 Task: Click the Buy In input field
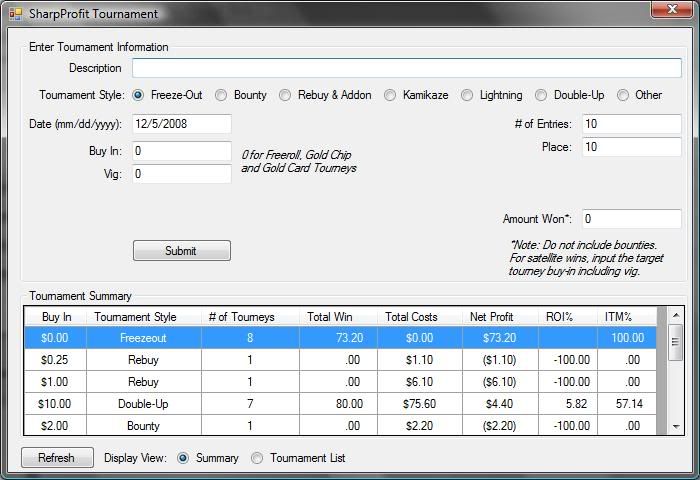tap(182, 151)
